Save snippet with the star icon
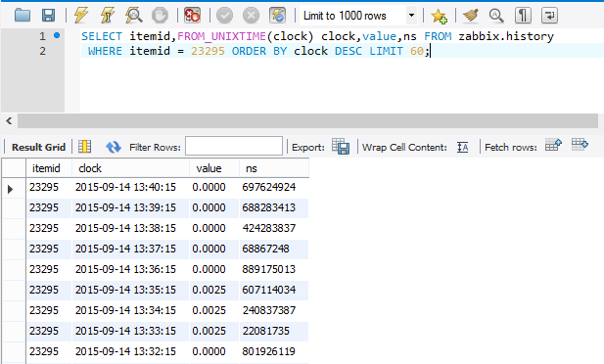 pyautogui.click(x=439, y=16)
